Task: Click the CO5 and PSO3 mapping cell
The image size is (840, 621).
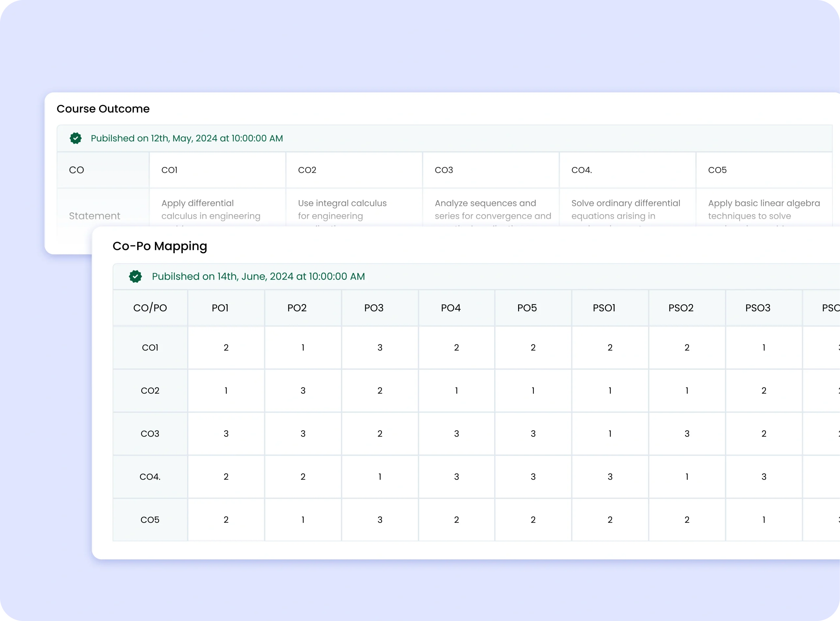Action: pyautogui.click(x=764, y=520)
